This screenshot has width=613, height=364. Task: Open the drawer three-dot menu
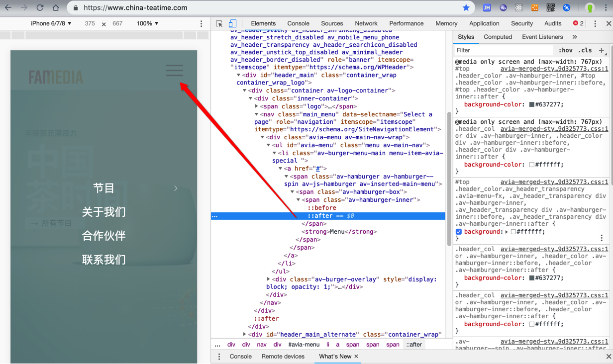click(219, 357)
